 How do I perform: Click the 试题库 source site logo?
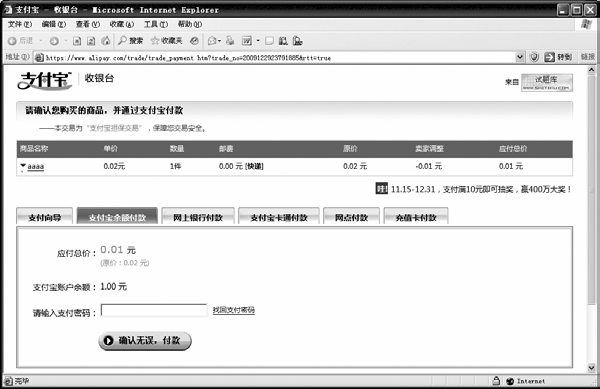[x=547, y=83]
